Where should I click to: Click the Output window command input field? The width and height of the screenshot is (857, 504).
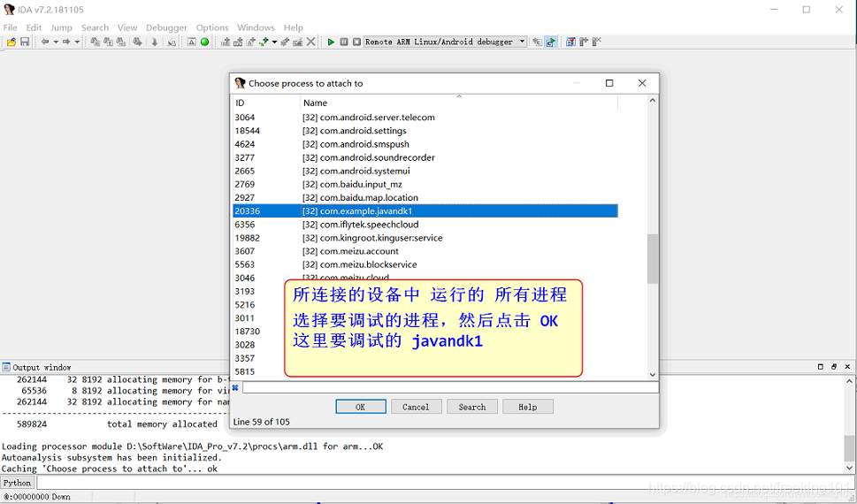444,483
